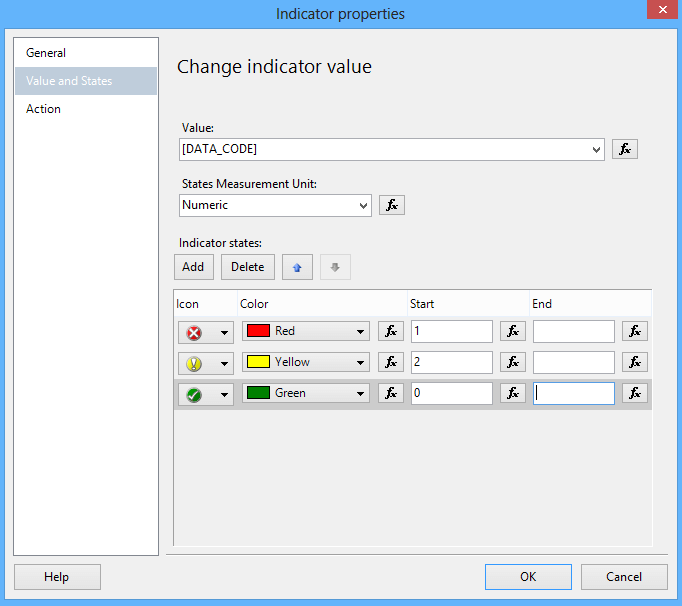Open the red X icon dropdown
The height and width of the screenshot is (606, 682).
206,332
